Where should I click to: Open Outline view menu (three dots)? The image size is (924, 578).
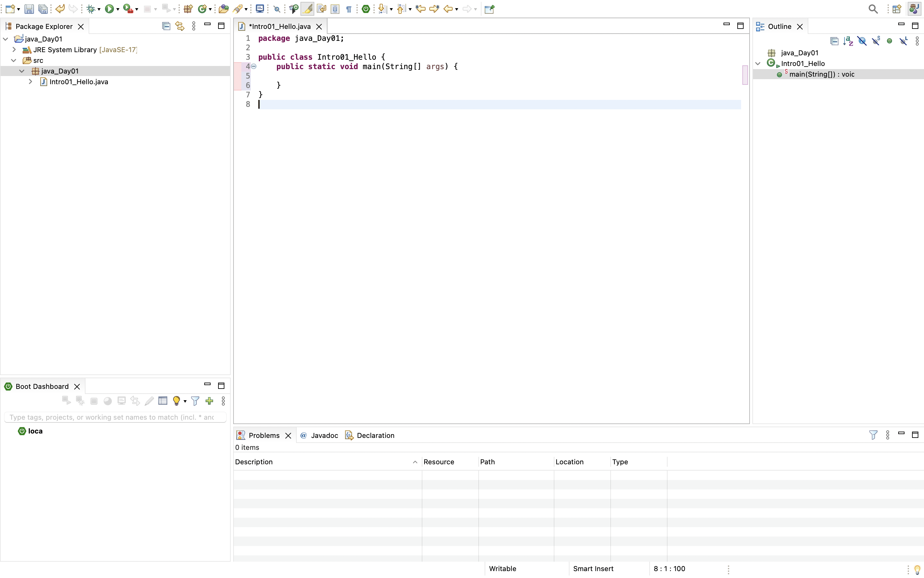point(917,41)
